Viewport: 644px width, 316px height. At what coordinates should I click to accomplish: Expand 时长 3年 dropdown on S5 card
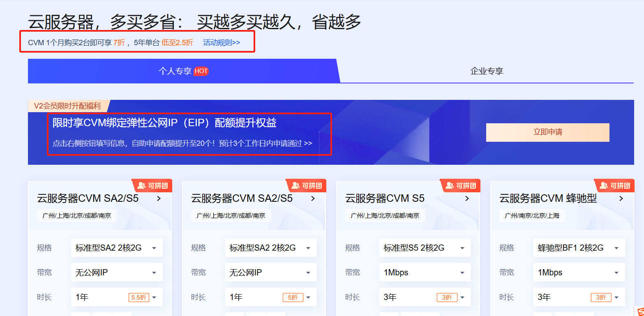(x=425, y=297)
